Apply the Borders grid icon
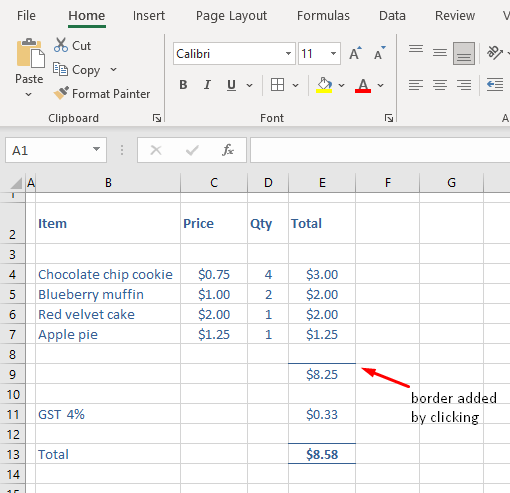The image size is (510, 493). point(277,85)
